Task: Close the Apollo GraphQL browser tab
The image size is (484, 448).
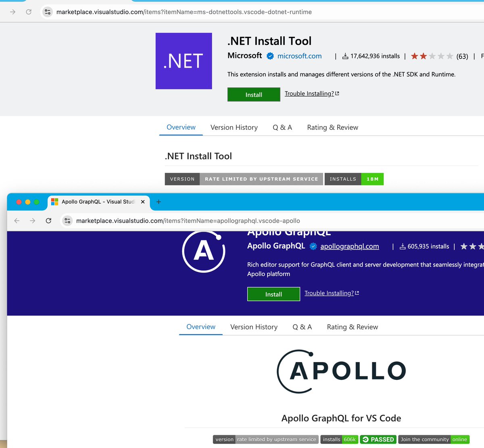Action: point(143,202)
